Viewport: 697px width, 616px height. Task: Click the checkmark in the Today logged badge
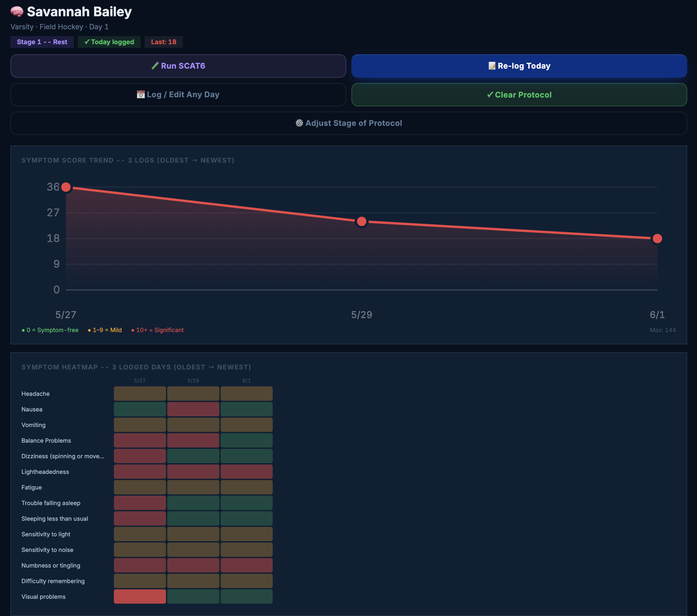click(87, 42)
